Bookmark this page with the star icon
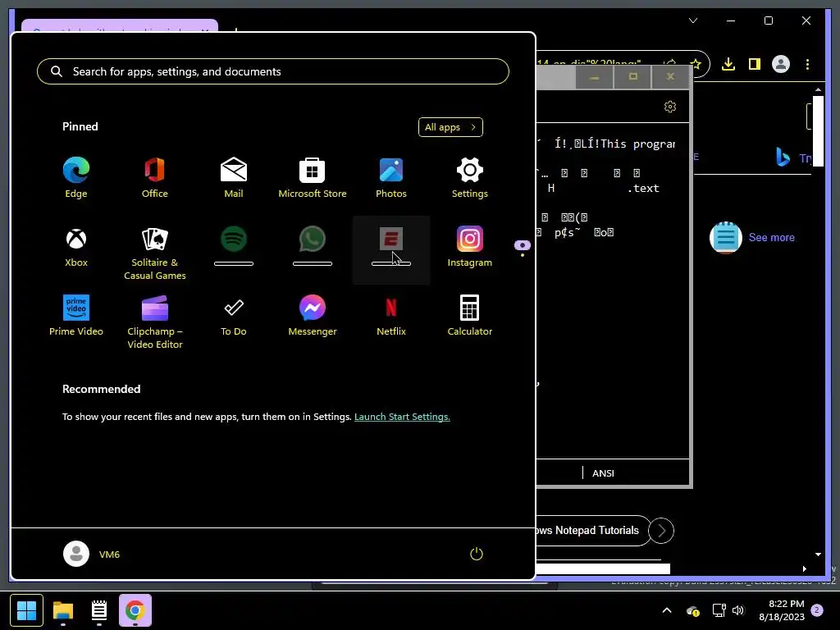Screen dimensions: 840x630 pyautogui.click(x=696, y=64)
